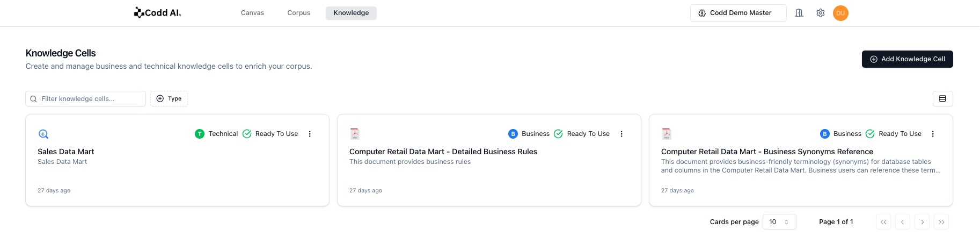The image size is (980, 237).
Task: Select the Knowledge tab
Action: (x=351, y=13)
